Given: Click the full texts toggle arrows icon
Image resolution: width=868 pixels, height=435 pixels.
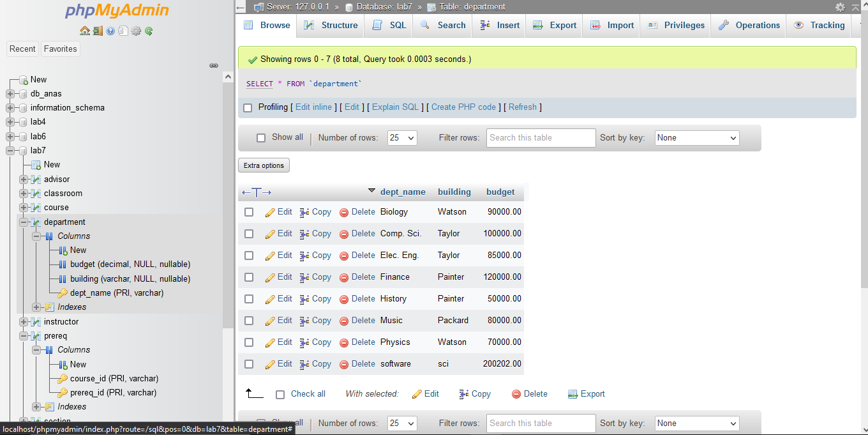Looking at the screenshot, I should coord(257,192).
